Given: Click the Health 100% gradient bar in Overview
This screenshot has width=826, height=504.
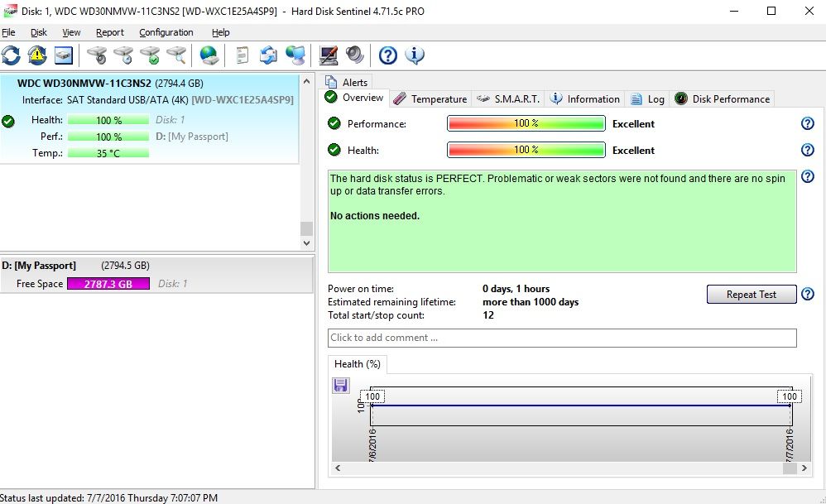Looking at the screenshot, I should coord(526,150).
